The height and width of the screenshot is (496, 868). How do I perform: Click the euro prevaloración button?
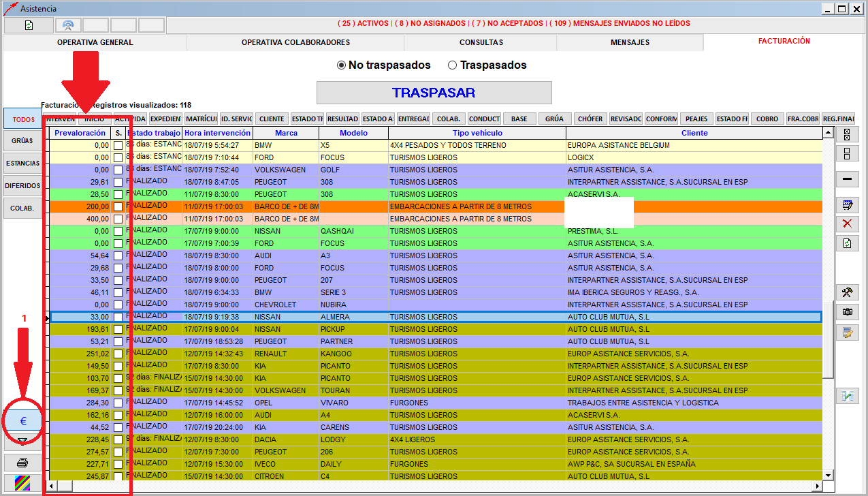(22, 420)
